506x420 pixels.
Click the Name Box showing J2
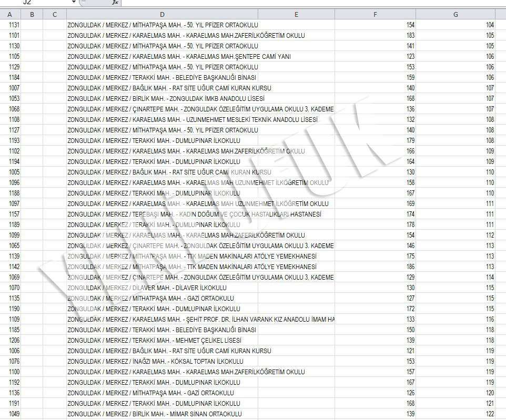coord(37,3)
